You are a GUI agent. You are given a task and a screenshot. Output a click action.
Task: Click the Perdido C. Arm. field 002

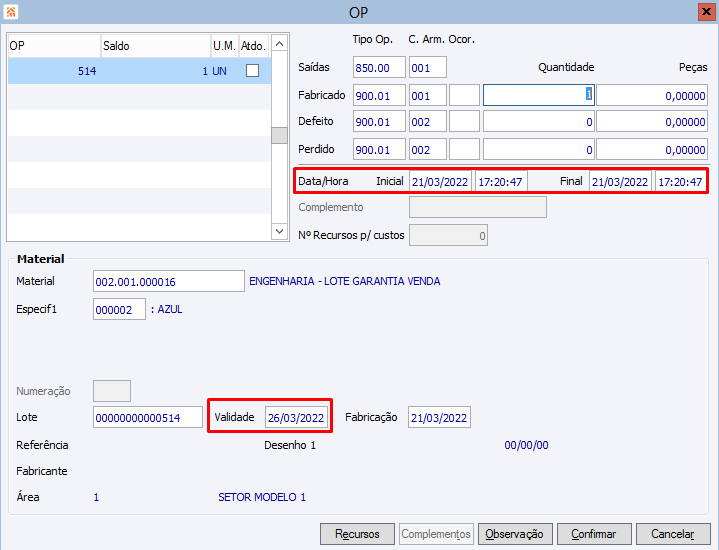[428, 149]
